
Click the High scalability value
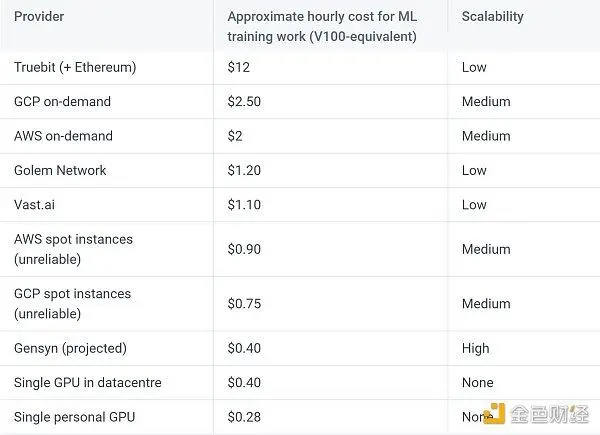pos(476,348)
